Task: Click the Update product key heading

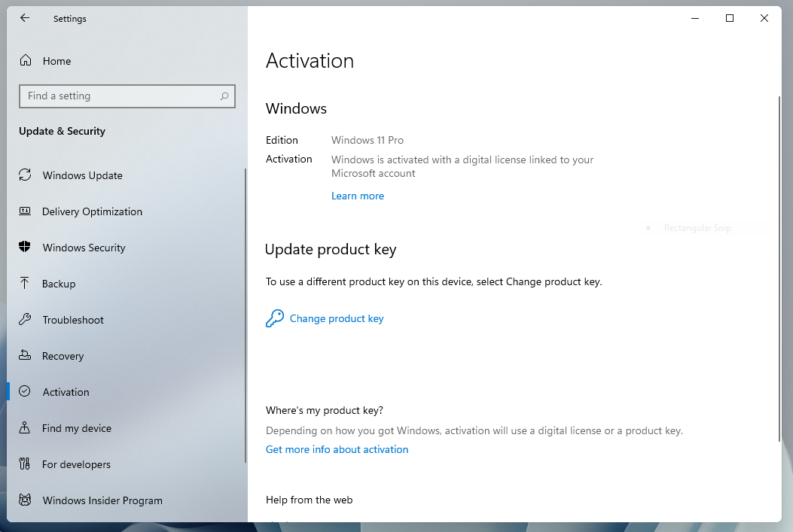Action: tap(331, 250)
